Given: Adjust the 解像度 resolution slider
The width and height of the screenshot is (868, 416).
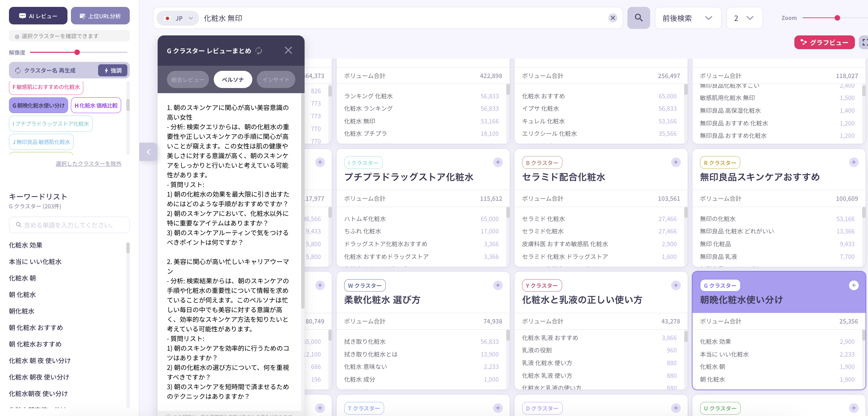Looking at the screenshot, I should pos(77,52).
